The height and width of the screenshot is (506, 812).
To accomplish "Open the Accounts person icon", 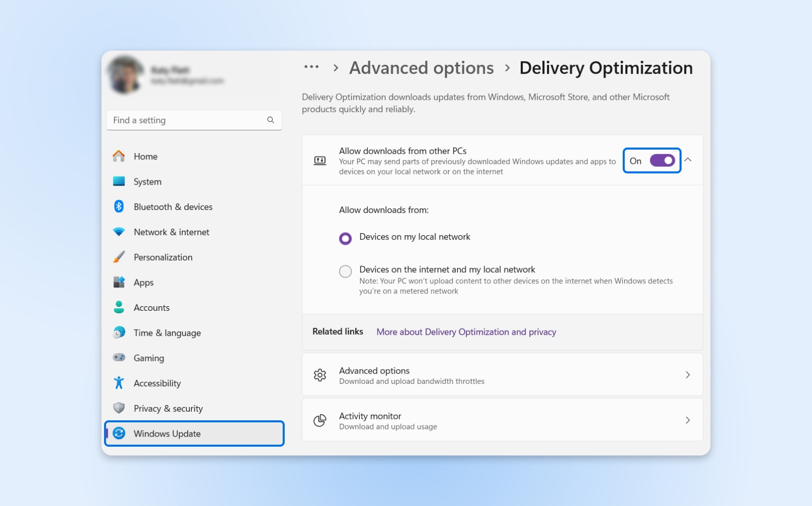I will click(x=119, y=307).
